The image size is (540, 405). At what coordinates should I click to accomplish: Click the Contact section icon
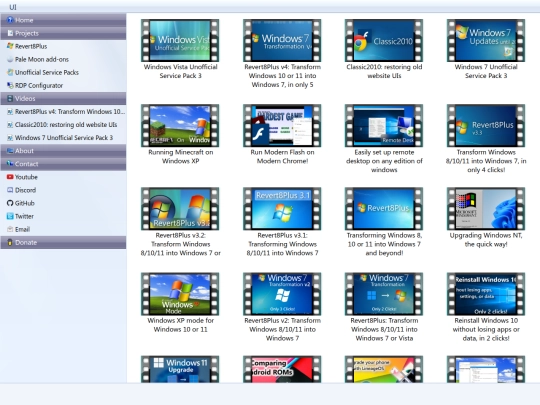coord(10,164)
